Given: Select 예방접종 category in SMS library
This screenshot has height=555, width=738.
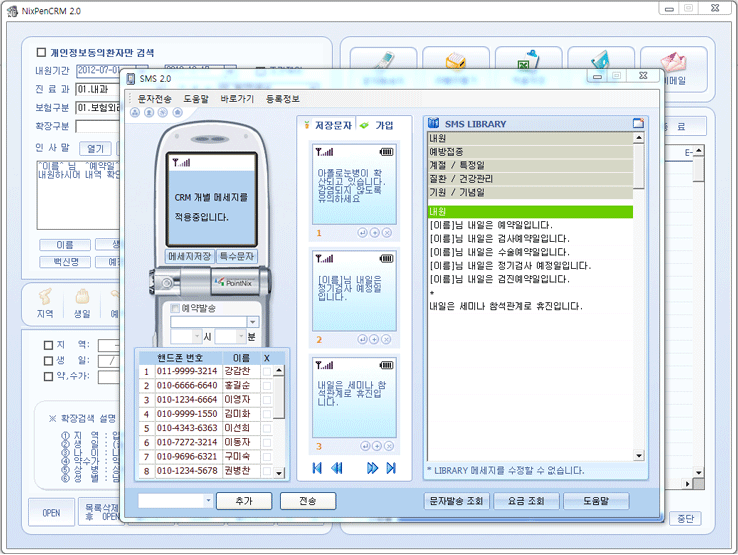Looking at the screenshot, I should [x=444, y=151].
